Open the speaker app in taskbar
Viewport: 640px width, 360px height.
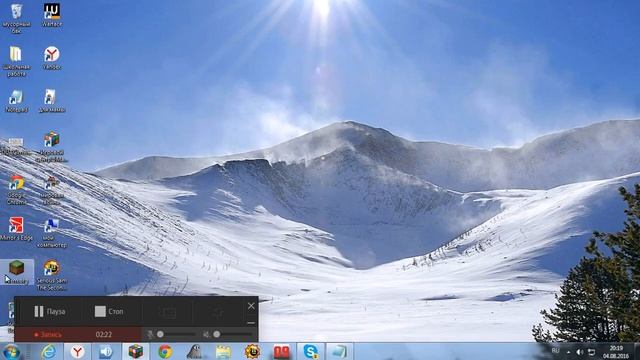pyautogui.click(x=106, y=351)
